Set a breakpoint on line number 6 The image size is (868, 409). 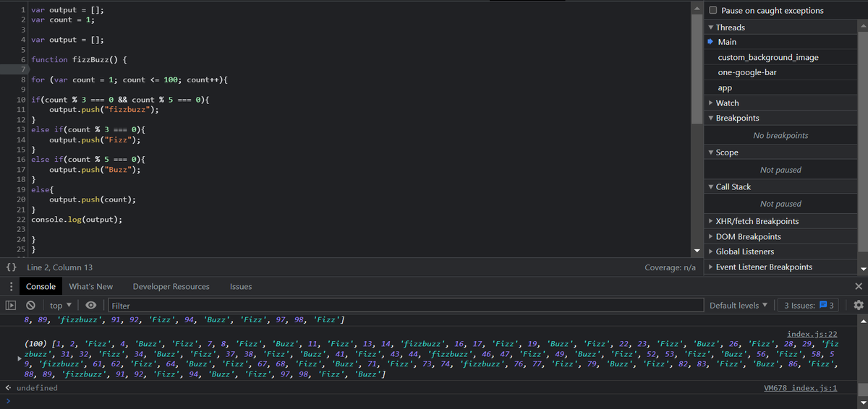24,59
